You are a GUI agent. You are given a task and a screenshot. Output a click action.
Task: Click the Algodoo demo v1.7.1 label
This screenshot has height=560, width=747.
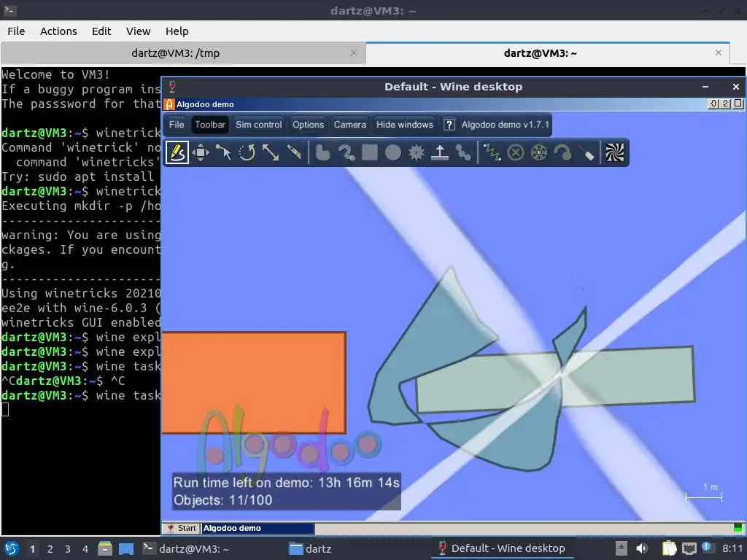[x=506, y=125]
